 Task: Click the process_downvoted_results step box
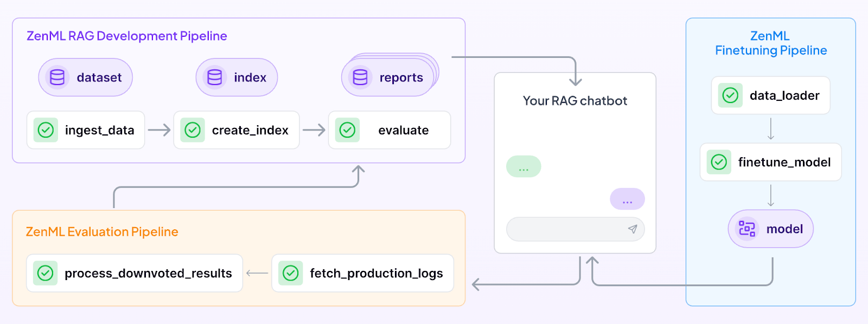[135, 273]
